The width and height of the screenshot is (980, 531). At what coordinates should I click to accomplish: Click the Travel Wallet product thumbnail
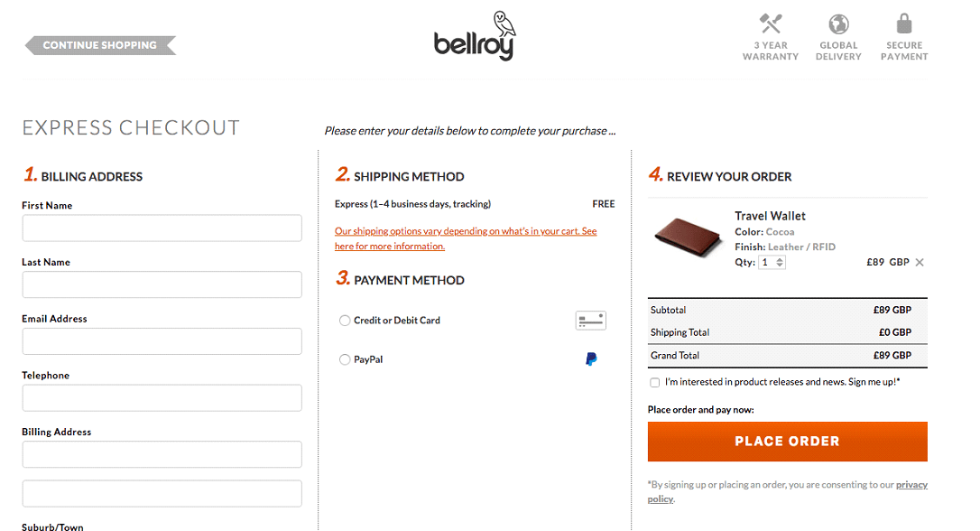pyautogui.click(x=688, y=237)
